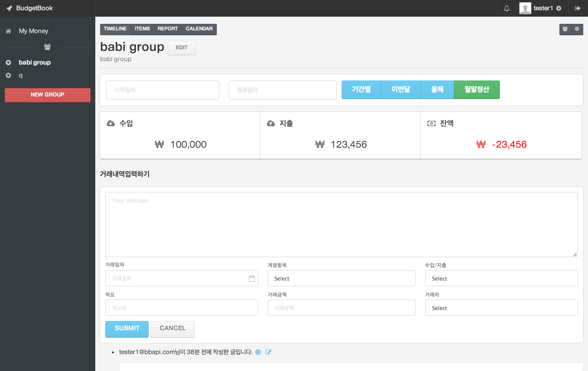The width and height of the screenshot is (588, 371).
Task: Open the 계정항목 Select dropdown
Action: coord(341,279)
